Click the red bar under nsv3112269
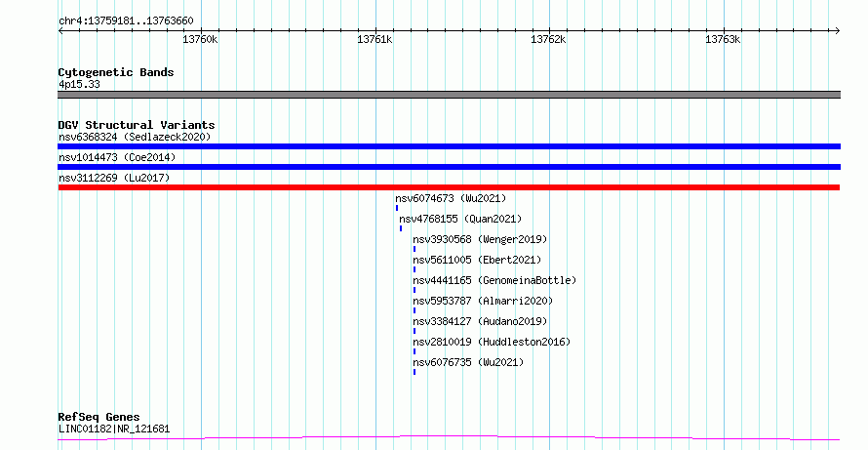The height and width of the screenshot is (450, 868). click(449, 187)
